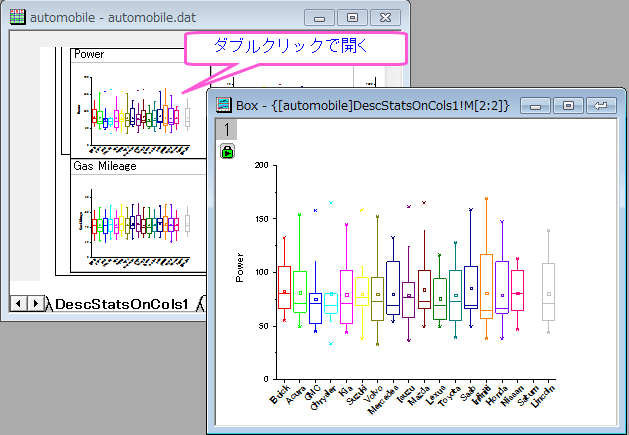Viewport: 629px width, 435px height.
Task: Click the automobile workbook title icon
Action: [18, 17]
